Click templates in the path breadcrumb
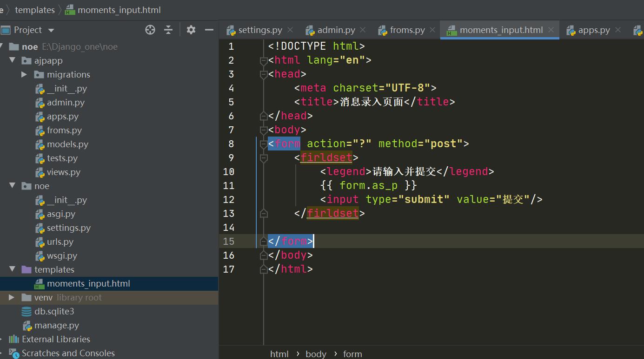The height and width of the screenshot is (359, 644). [35, 10]
